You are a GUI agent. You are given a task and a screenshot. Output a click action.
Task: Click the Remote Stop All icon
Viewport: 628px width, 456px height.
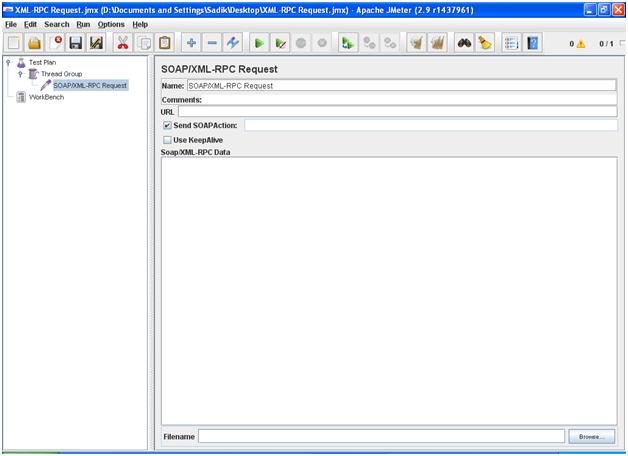[x=369, y=43]
